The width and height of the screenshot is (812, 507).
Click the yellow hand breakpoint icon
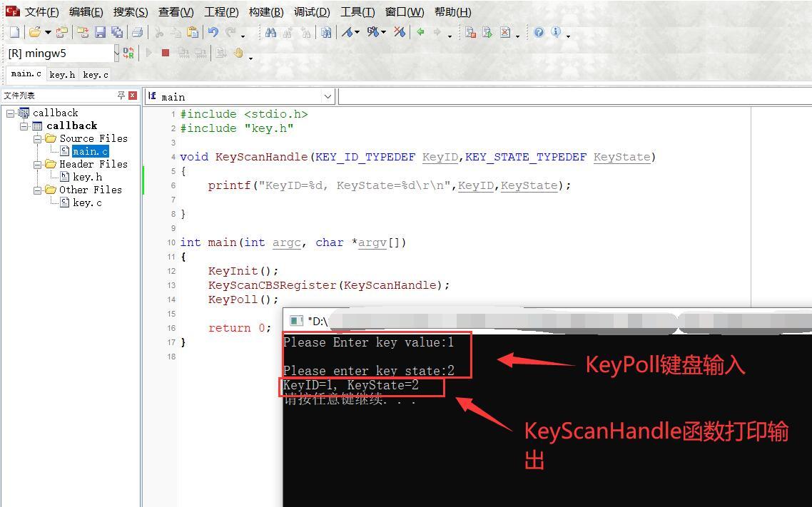click(238, 53)
